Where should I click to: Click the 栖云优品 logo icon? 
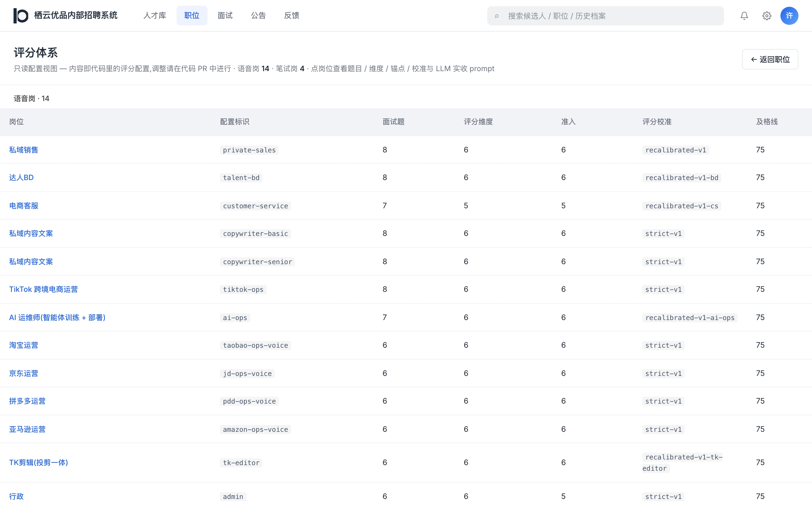click(x=21, y=16)
